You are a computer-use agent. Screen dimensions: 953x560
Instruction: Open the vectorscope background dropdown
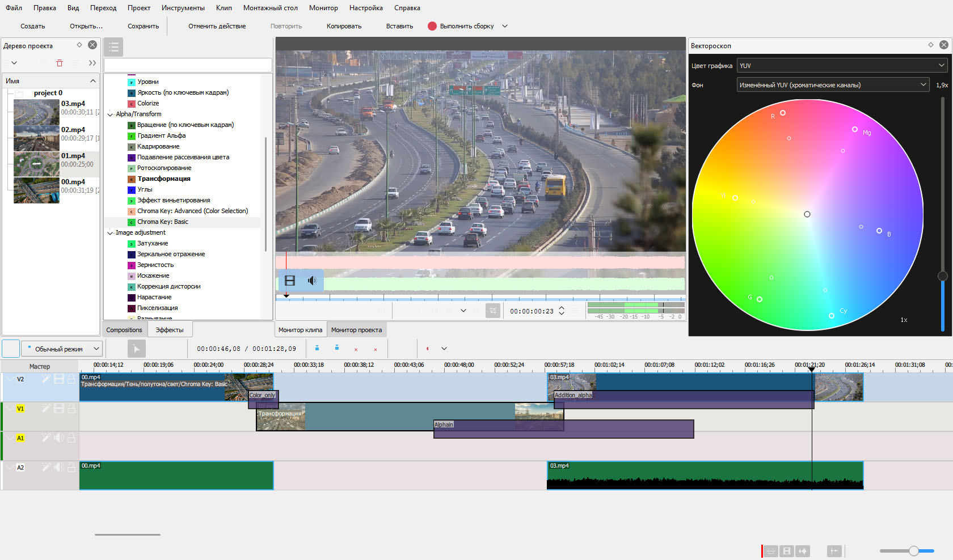pyautogui.click(x=833, y=85)
